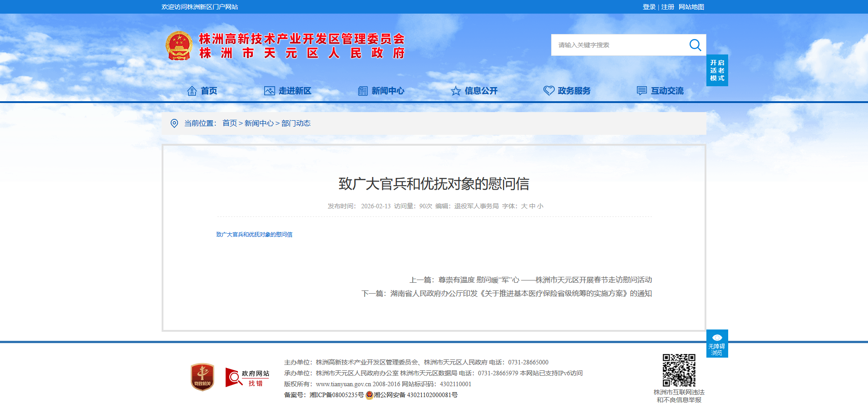Set font size to 大
Screen dimensions: 868x413
point(524,206)
